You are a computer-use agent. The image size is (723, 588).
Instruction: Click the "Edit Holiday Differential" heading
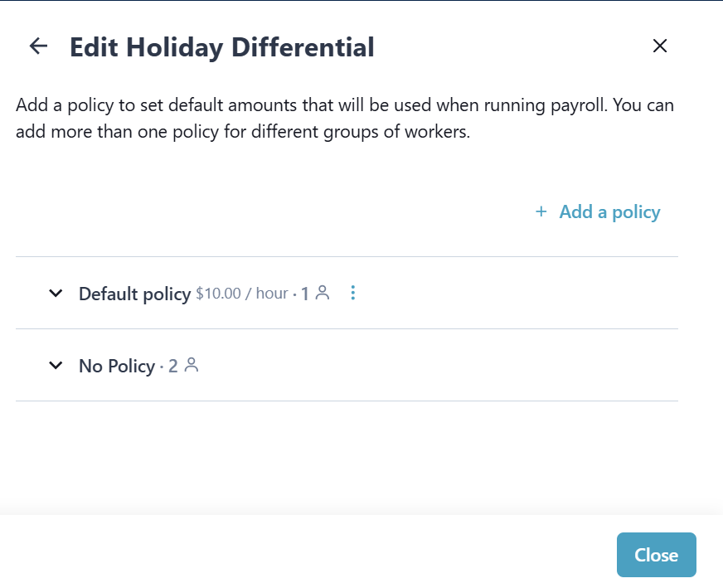221,47
